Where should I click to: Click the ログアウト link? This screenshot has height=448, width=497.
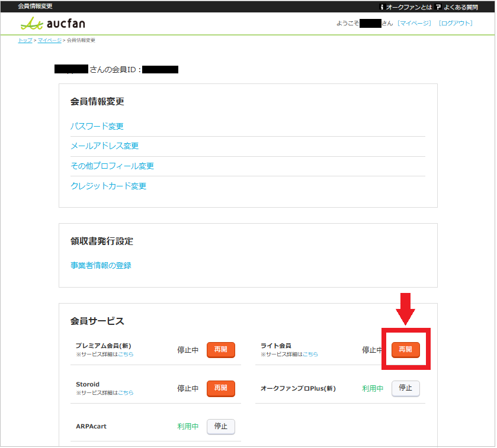456,23
